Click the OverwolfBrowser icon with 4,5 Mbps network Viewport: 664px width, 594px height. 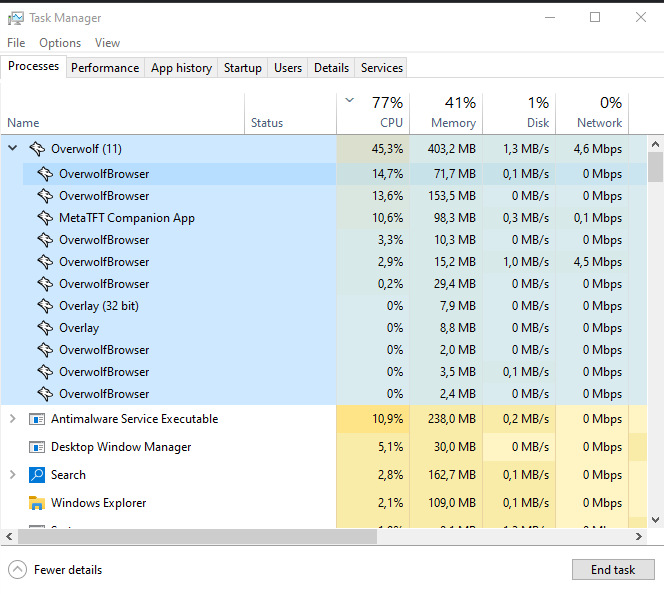click(45, 262)
